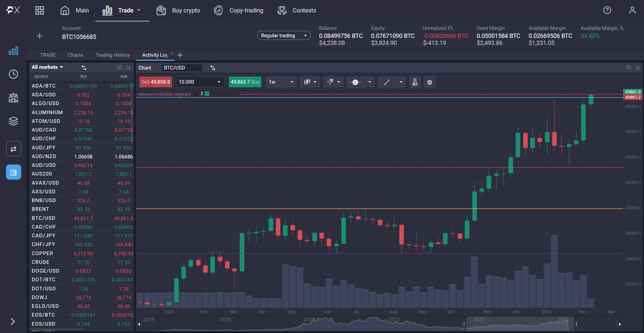Open Chart panel hamburger menu
The height and width of the screenshot is (333, 644).
pos(629,67)
